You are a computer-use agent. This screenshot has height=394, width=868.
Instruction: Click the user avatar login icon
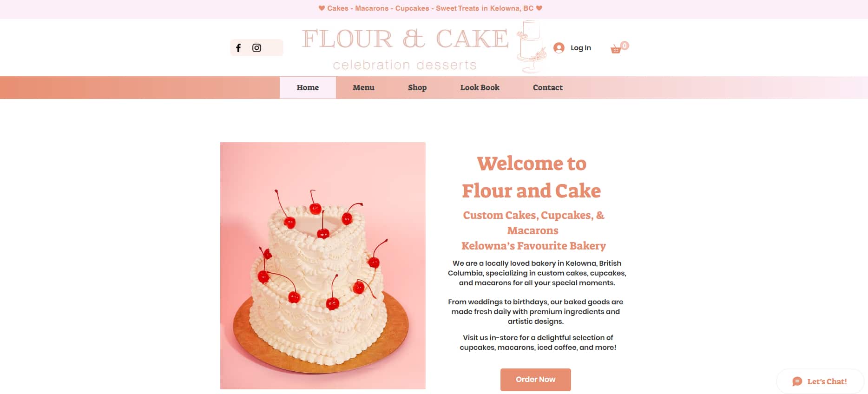click(559, 48)
